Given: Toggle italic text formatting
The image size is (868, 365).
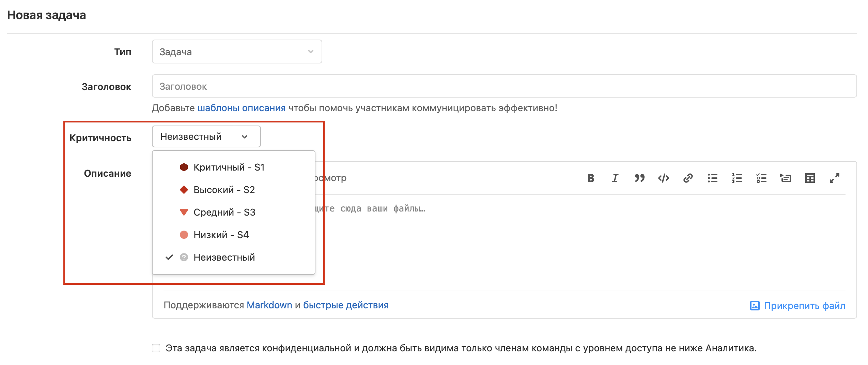Looking at the screenshot, I should click(615, 178).
